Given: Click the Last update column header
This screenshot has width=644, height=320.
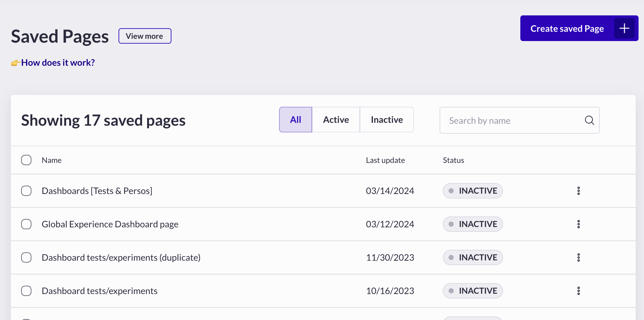Looking at the screenshot, I should tap(385, 160).
